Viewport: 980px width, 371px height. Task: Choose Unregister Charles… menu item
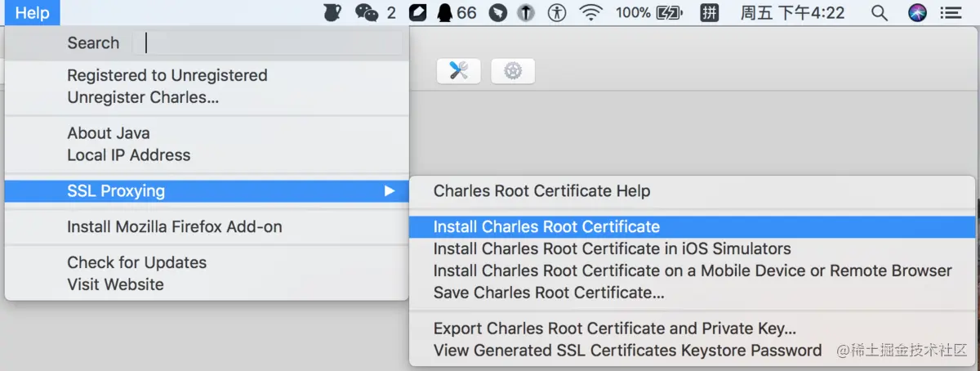207,97
